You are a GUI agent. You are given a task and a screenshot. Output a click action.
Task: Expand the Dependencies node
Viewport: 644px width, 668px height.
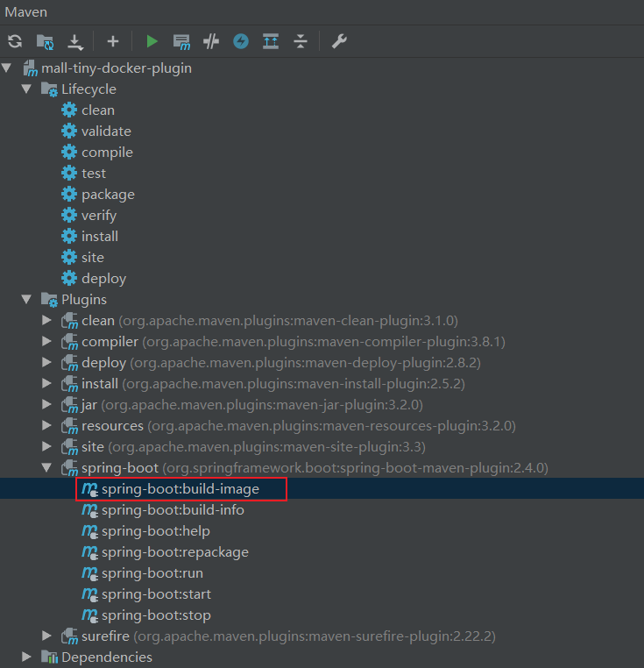pyautogui.click(x=26, y=657)
